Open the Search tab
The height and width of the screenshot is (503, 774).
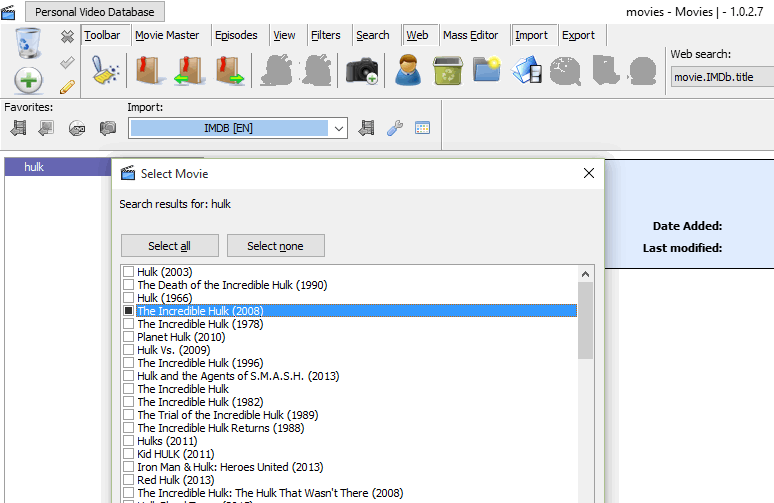pyautogui.click(x=373, y=35)
